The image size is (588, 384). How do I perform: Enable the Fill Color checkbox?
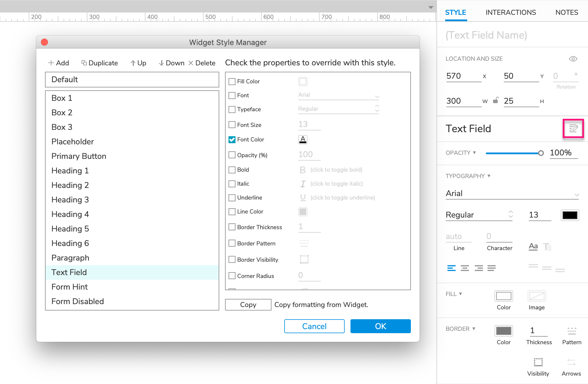pos(232,81)
